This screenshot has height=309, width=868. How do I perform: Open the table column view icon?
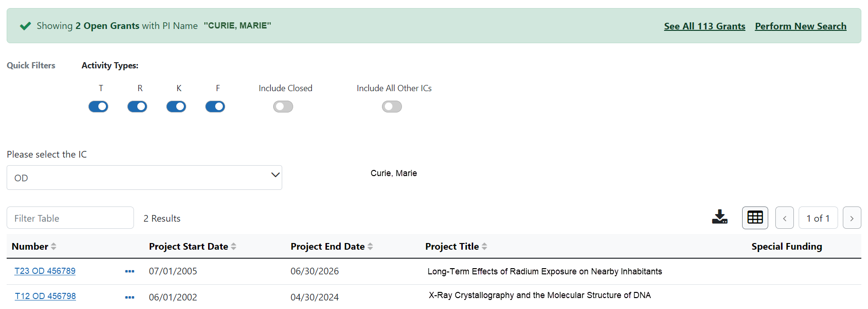(755, 218)
